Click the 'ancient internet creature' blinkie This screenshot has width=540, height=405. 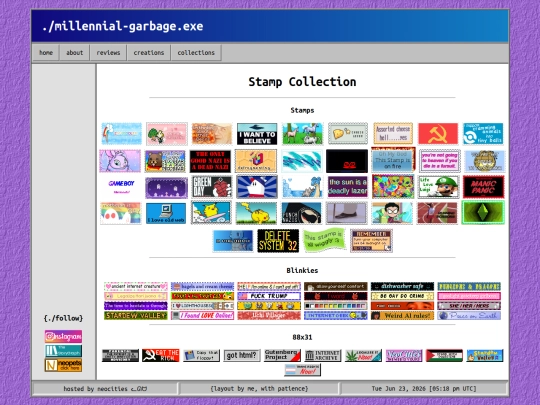coord(136,286)
